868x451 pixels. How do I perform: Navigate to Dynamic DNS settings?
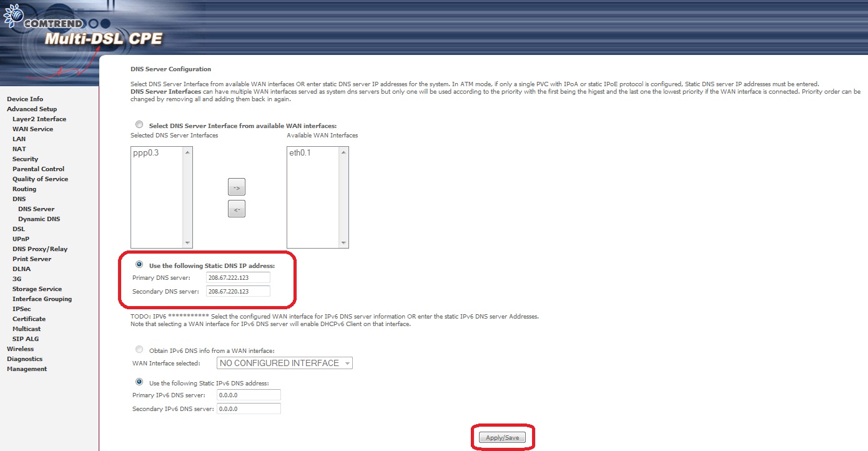click(39, 219)
